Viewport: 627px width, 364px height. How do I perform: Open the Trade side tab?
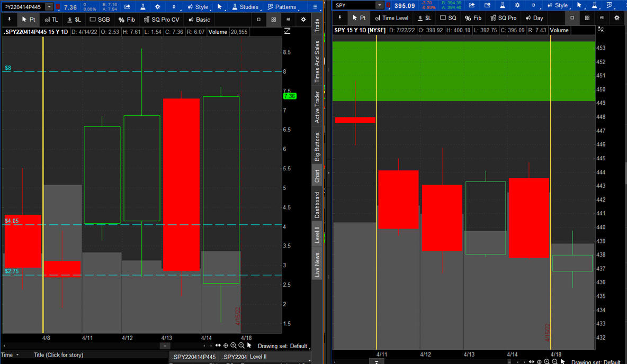click(317, 25)
